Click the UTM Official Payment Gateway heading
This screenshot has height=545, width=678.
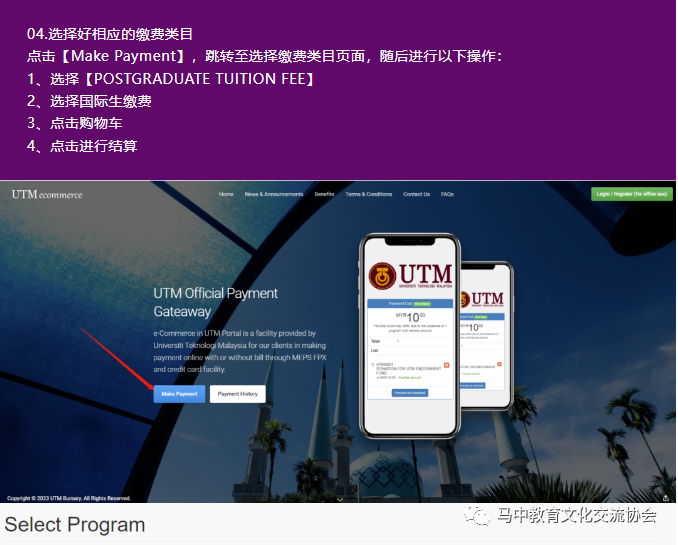[x=215, y=302]
